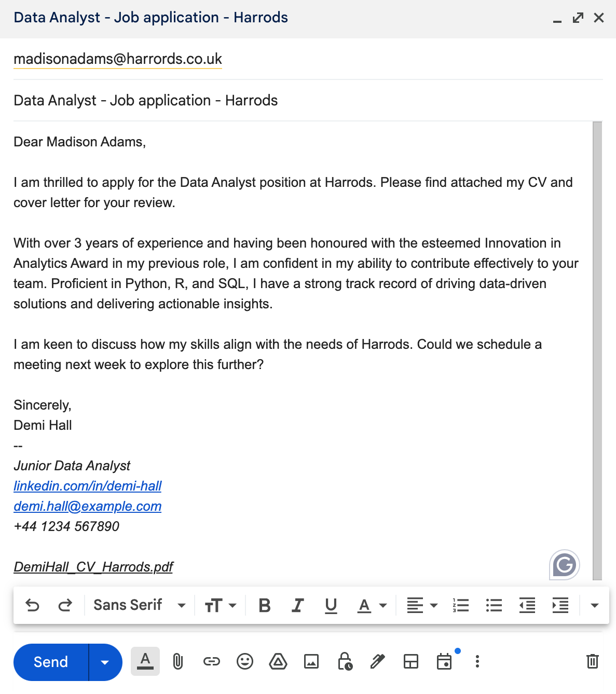
Task: Attach a file using the paperclip icon
Action: tap(178, 662)
